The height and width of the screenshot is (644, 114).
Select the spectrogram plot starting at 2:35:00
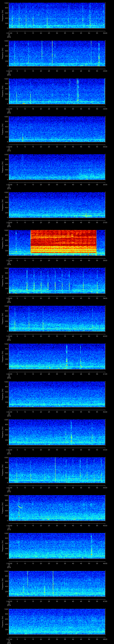point(57,167)
